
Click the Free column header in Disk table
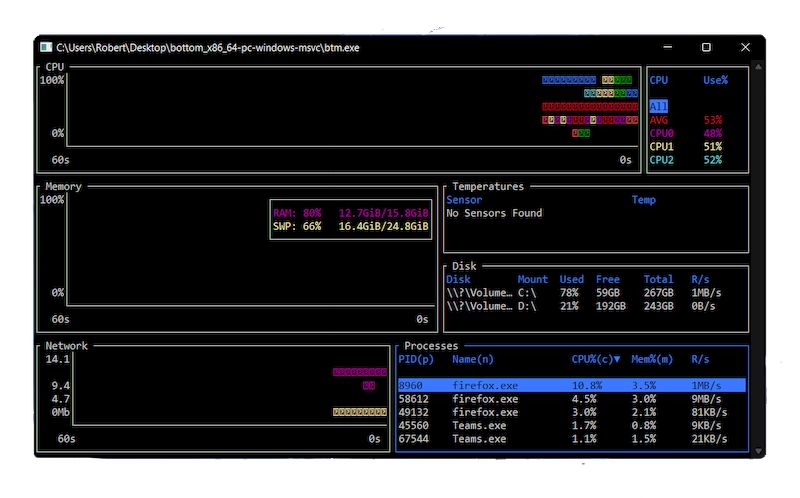coord(607,280)
